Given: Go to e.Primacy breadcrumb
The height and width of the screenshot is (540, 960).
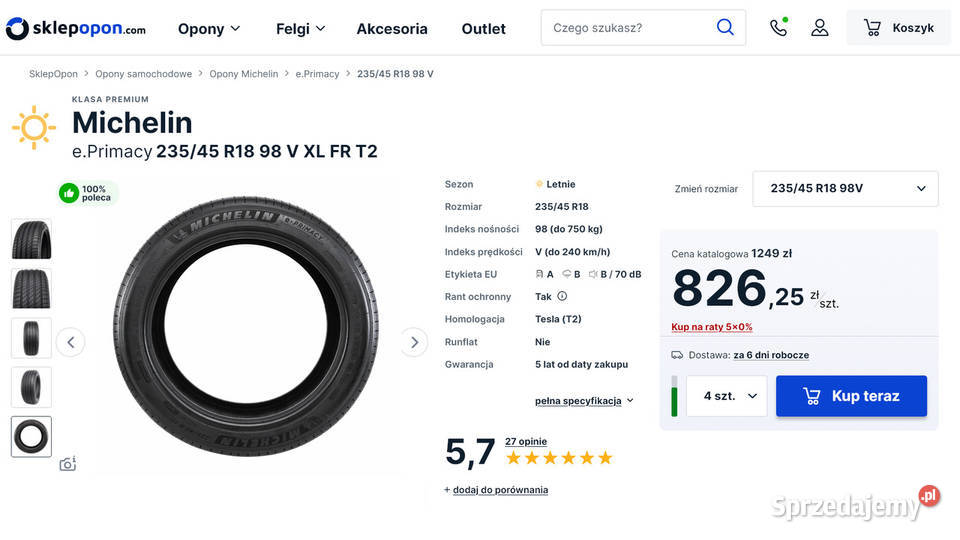Looking at the screenshot, I should [x=317, y=74].
